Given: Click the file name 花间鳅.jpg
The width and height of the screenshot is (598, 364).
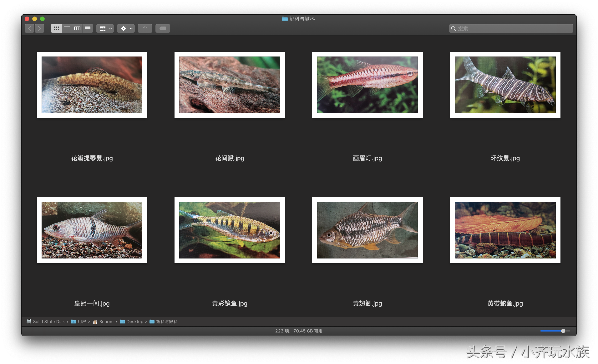Looking at the screenshot, I should (x=230, y=158).
